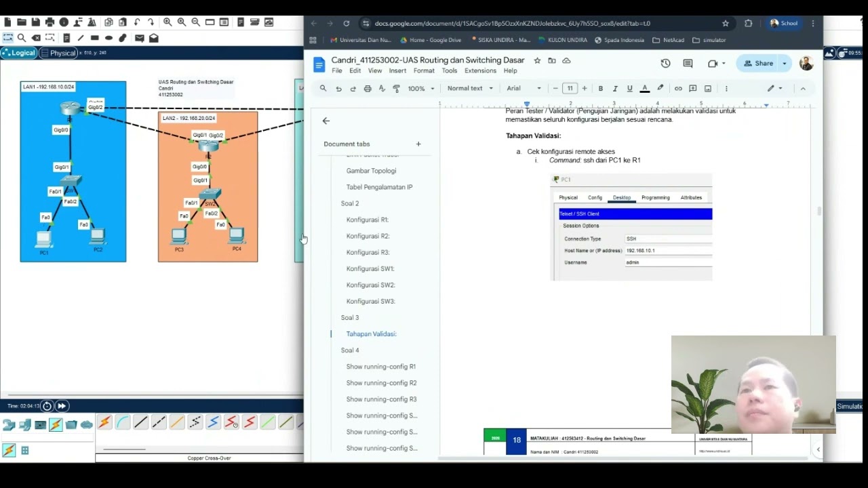This screenshot has height=488, width=868.
Task: Go to the Tahapan Validasi document tab
Action: coord(372,334)
